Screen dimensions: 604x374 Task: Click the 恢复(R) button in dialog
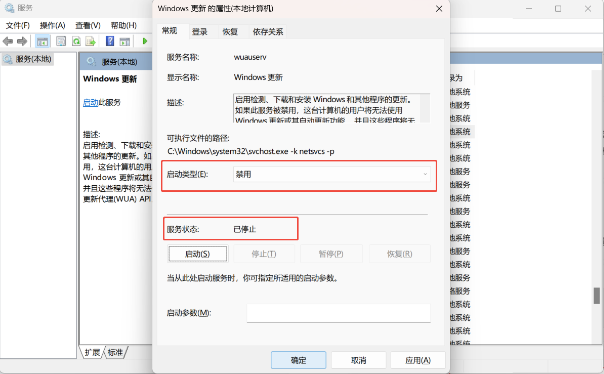point(399,254)
